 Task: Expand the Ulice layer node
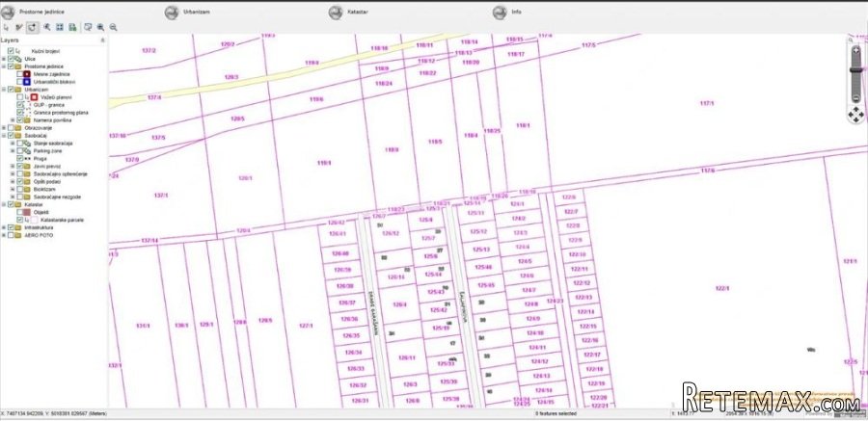coord(4,59)
